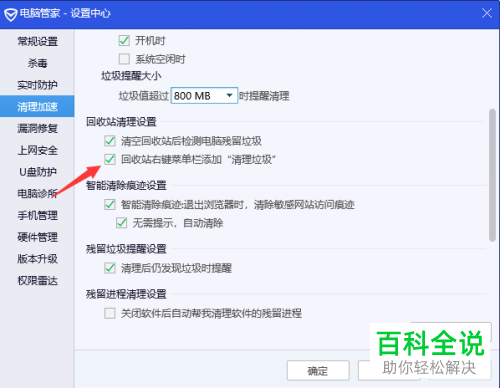Screen dimensions: 500x388
Task: Toggle 清理后仍发现垃圾时提醒 checkbox
Action: (x=110, y=268)
